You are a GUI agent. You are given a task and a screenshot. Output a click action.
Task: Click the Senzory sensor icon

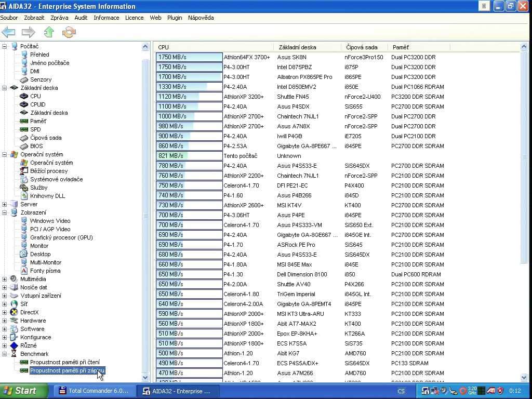coord(24,79)
